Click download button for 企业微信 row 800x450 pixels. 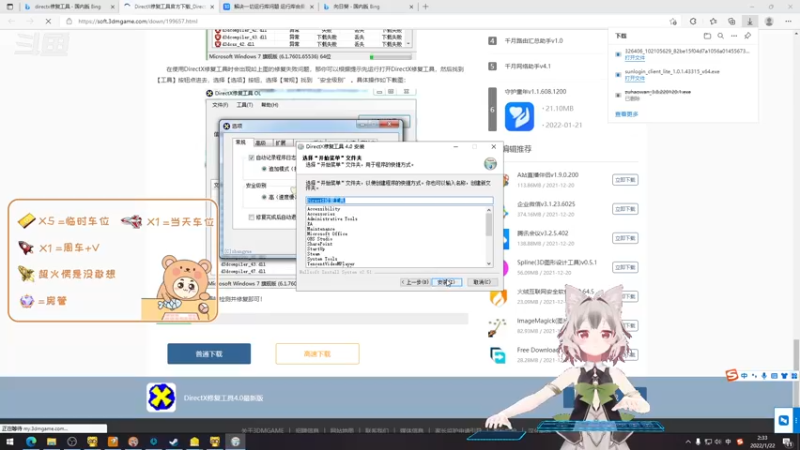point(625,209)
